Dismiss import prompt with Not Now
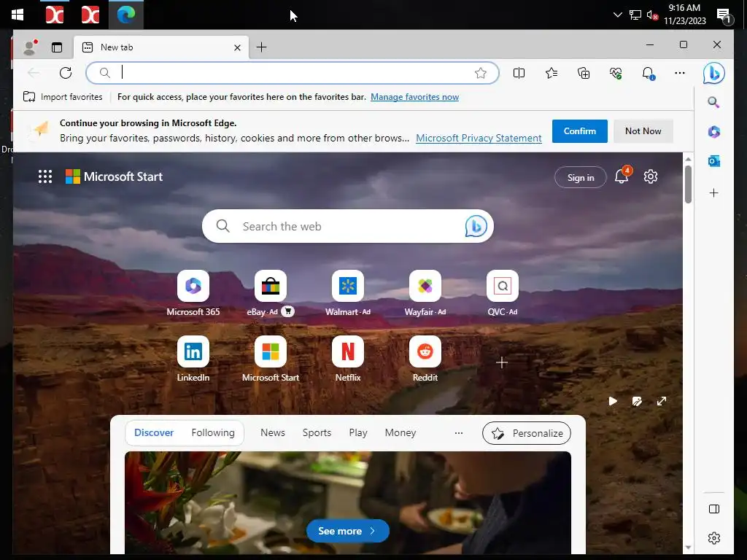 pos(643,131)
